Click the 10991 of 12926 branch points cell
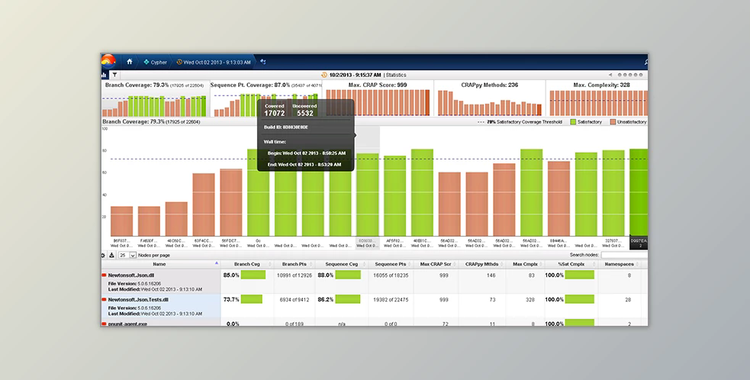This screenshot has width=750, height=380. click(294, 276)
